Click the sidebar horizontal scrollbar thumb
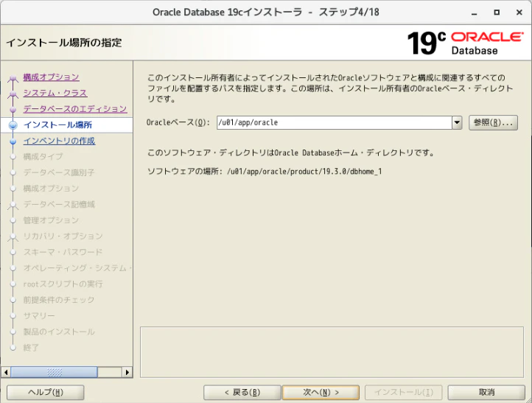 54,372
